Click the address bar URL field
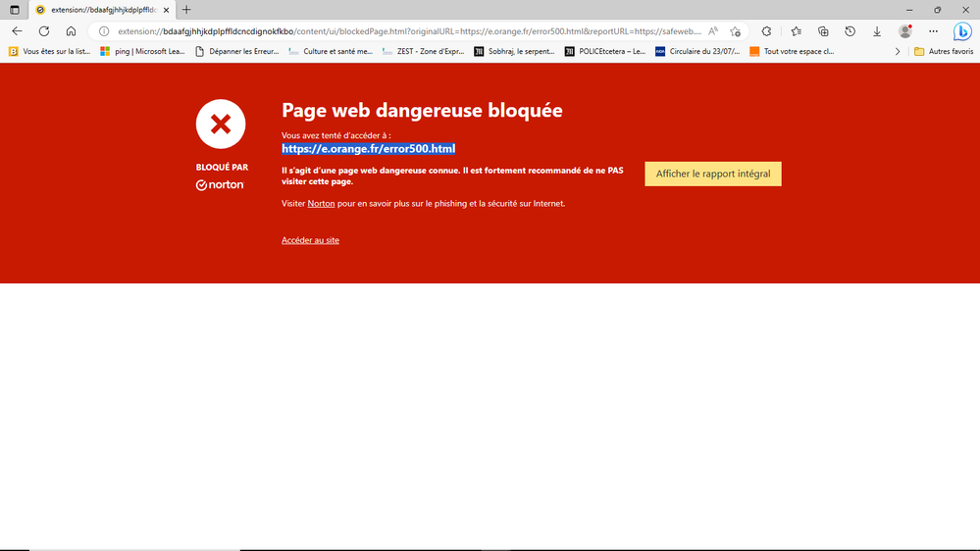Screen dimensions: 980x551 coord(409,31)
